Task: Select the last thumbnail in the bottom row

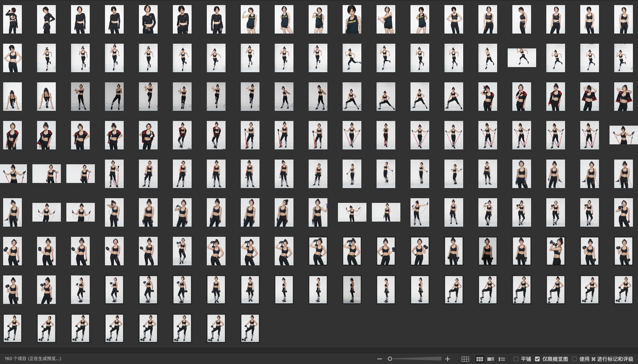Action: coord(250,328)
